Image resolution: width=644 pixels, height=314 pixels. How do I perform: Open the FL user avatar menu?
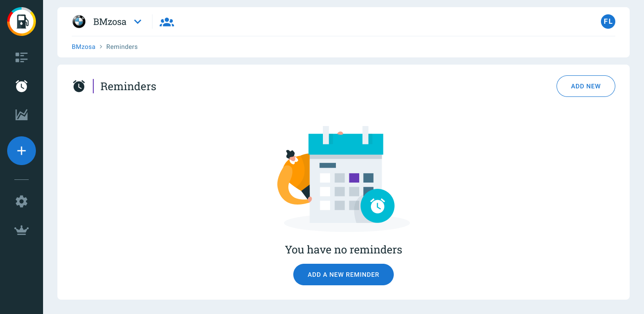(608, 22)
